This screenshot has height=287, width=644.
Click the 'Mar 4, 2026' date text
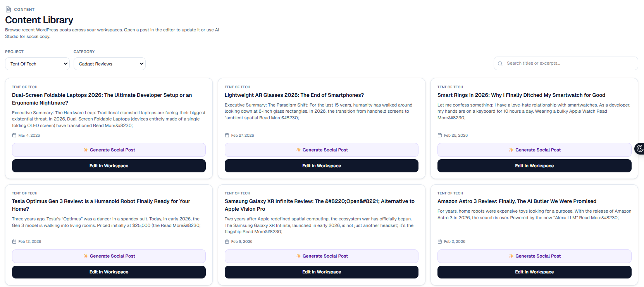coord(29,136)
